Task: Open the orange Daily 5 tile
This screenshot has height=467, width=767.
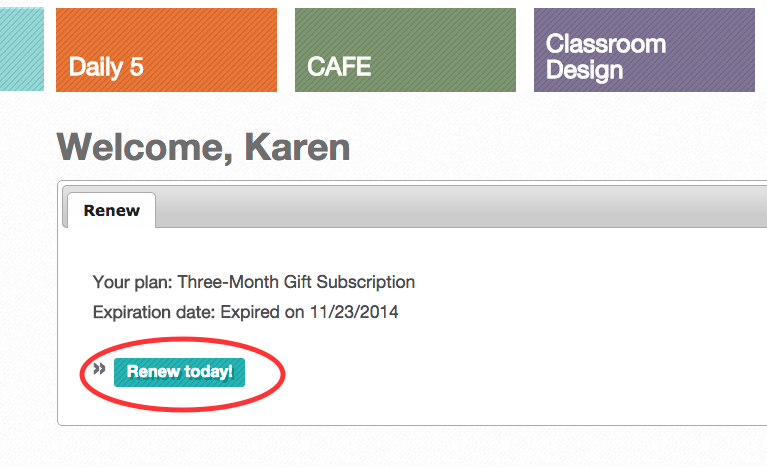Action: [166, 50]
